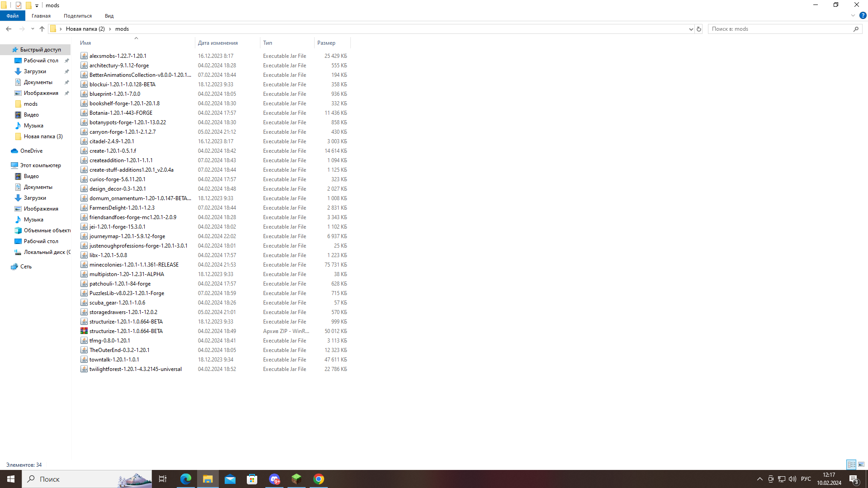Open the notification center icon

pos(854,479)
